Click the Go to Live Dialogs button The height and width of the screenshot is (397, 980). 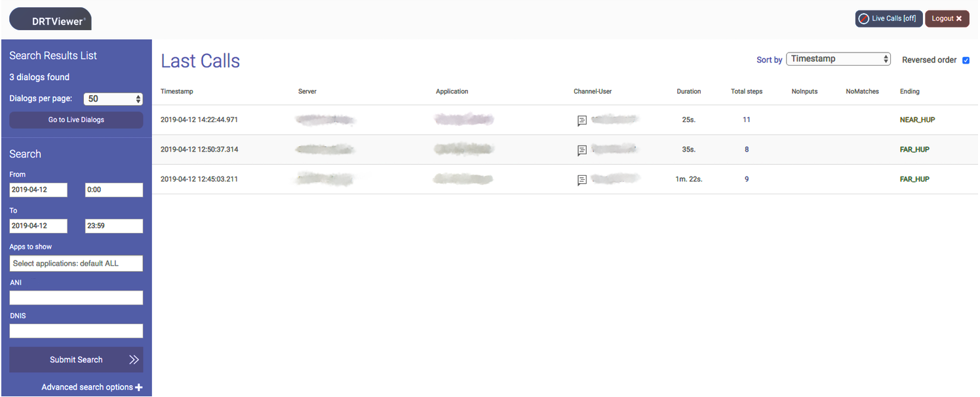[75, 120]
